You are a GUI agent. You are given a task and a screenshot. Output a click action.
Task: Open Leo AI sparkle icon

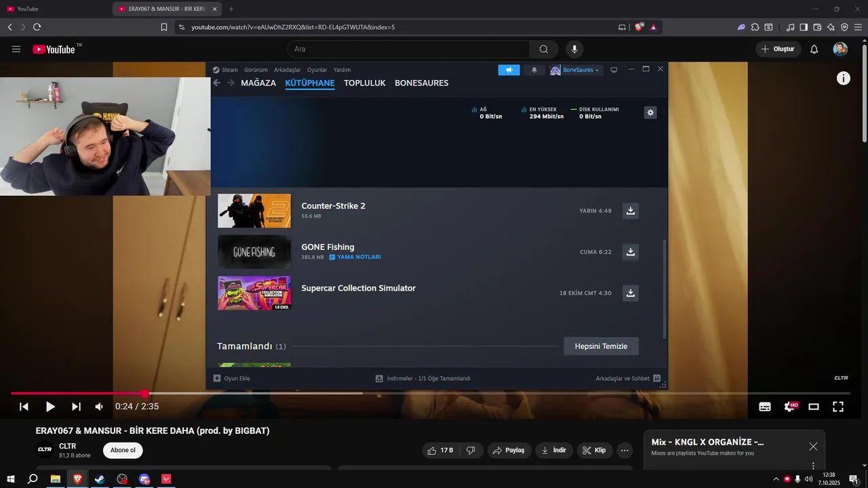click(x=831, y=27)
